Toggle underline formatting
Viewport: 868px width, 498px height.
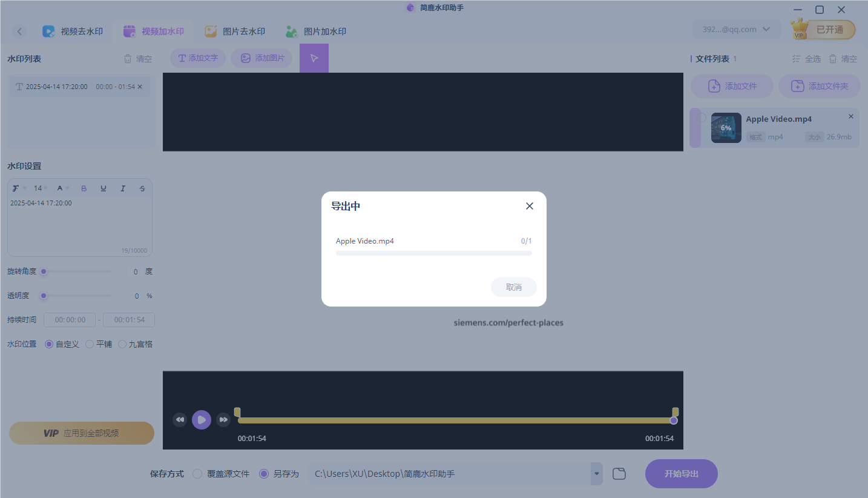click(x=104, y=188)
